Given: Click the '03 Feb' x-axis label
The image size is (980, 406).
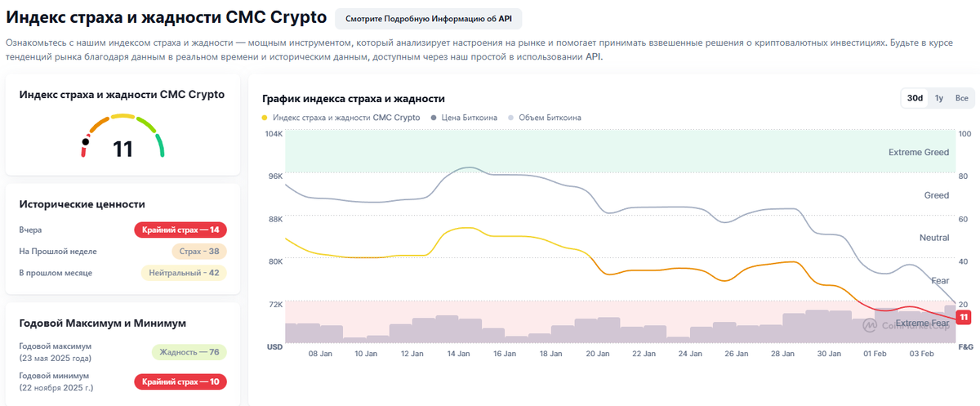Looking at the screenshot, I should [921, 354].
